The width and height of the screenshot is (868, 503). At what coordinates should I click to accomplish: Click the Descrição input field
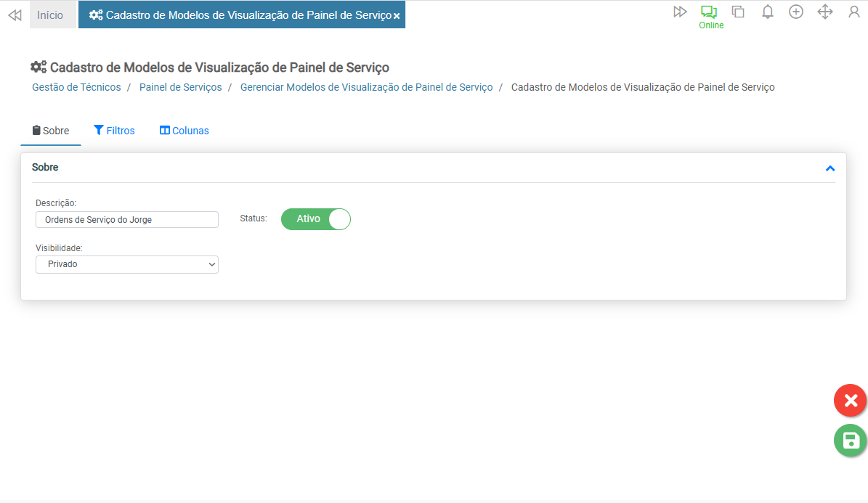click(x=127, y=220)
